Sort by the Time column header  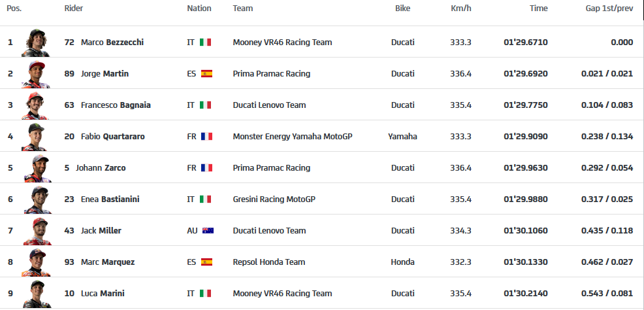coord(538,9)
